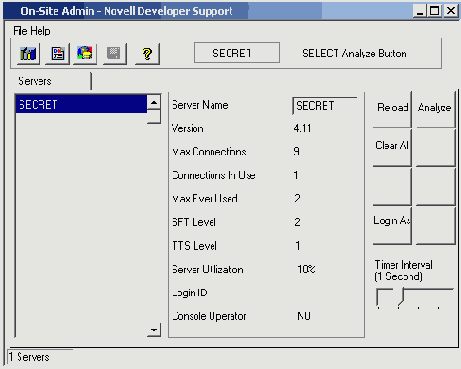The width and height of the screenshot is (461, 369).
Task: Click the Timer Interval slider
Action: pos(415,298)
